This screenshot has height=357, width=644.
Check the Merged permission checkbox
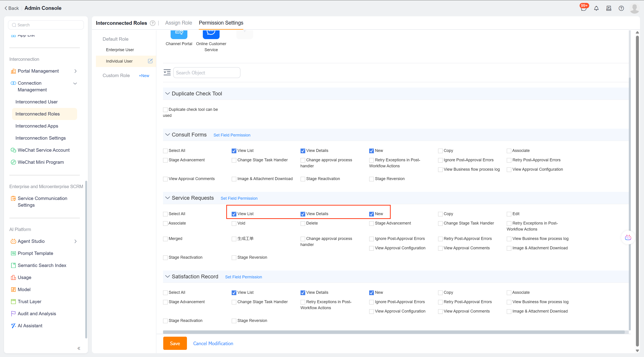165,239
